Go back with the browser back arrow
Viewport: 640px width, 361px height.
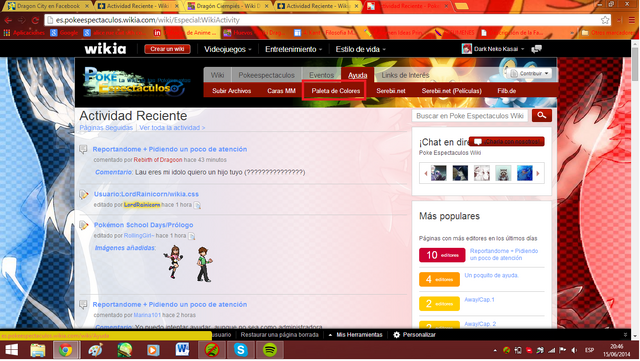(8, 20)
